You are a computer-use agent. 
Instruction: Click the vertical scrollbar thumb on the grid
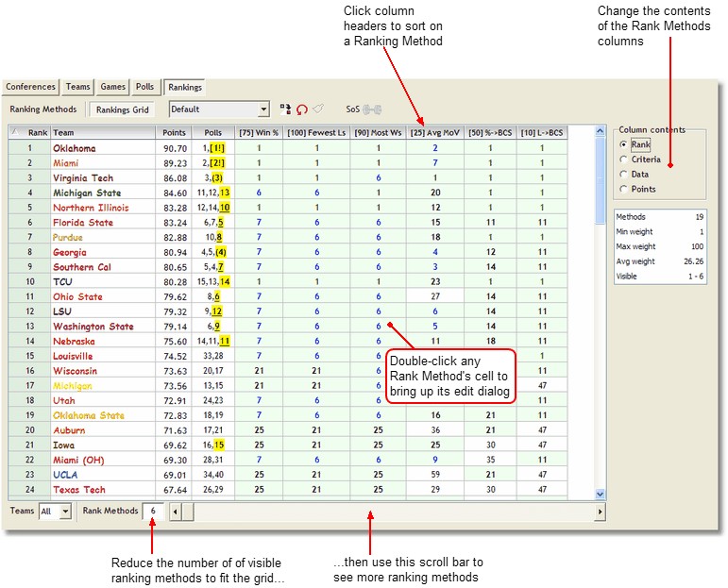pos(600,181)
